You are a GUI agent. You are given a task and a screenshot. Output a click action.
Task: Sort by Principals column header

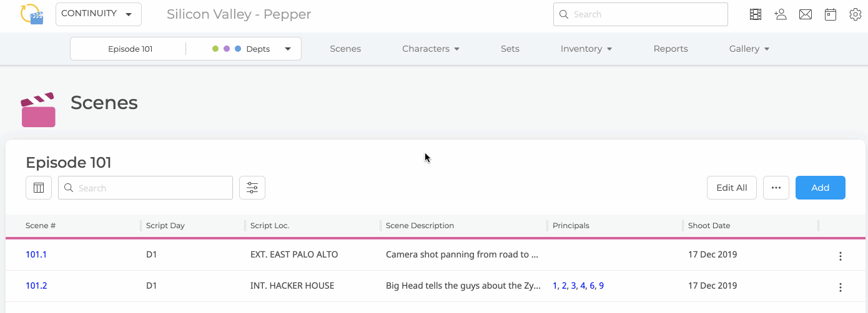pos(571,226)
